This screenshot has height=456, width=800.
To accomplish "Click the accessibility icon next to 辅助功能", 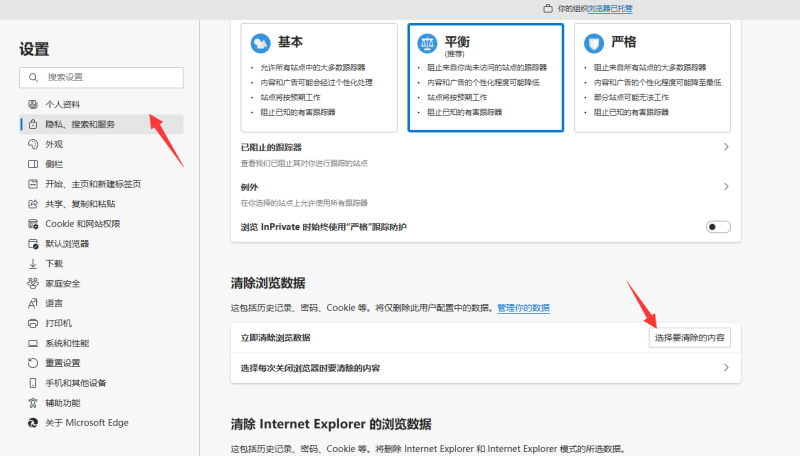I will [33, 402].
